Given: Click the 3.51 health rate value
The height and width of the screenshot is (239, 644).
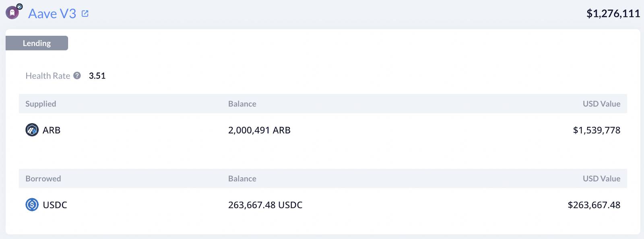Looking at the screenshot, I should click(97, 76).
